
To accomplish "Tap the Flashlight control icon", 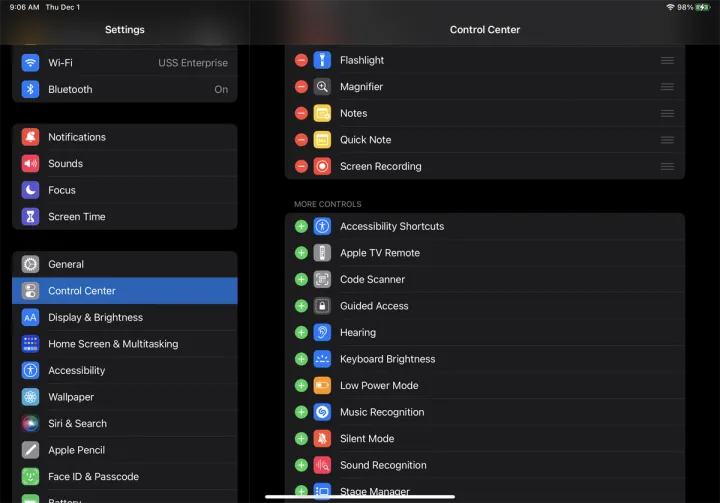I will click(x=322, y=60).
